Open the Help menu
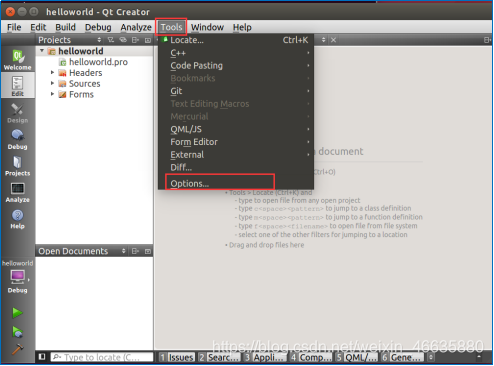Screen dimensions: 494x366 (242, 27)
